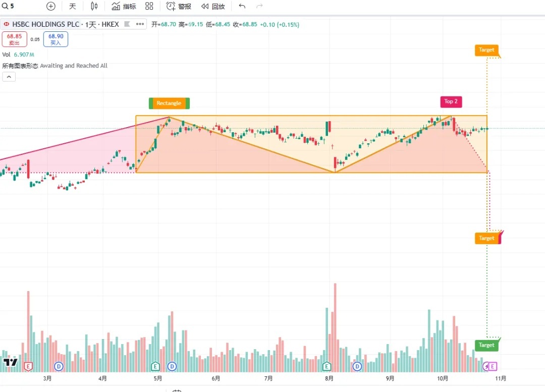The width and height of the screenshot is (545, 392).
Task: Open the 天 time interval dropdown
Action: 73,7
